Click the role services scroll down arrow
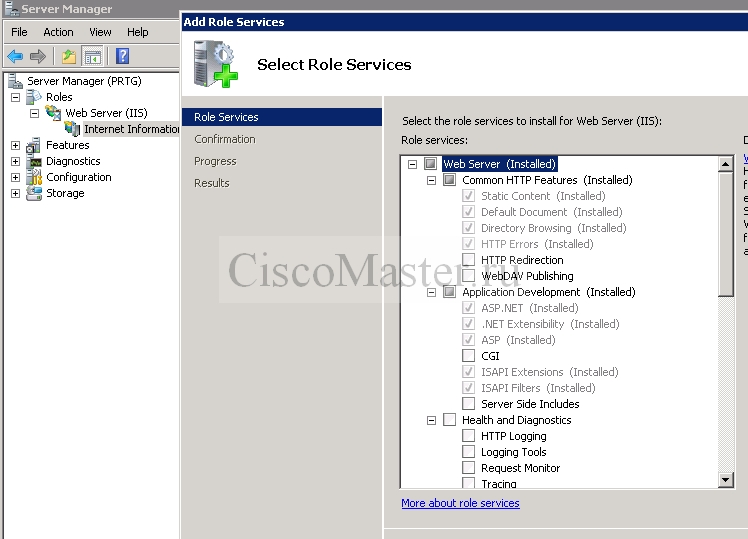This screenshot has height=539, width=748. click(726, 480)
